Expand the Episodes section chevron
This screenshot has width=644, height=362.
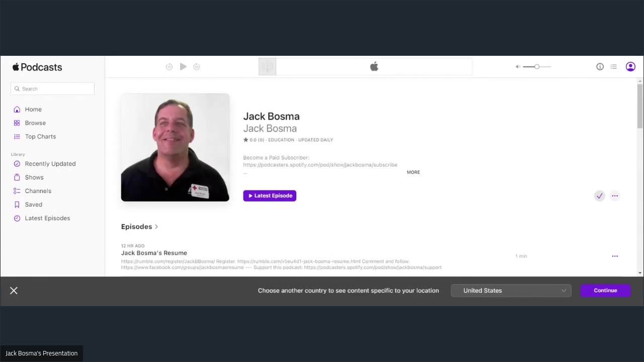click(x=156, y=227)
